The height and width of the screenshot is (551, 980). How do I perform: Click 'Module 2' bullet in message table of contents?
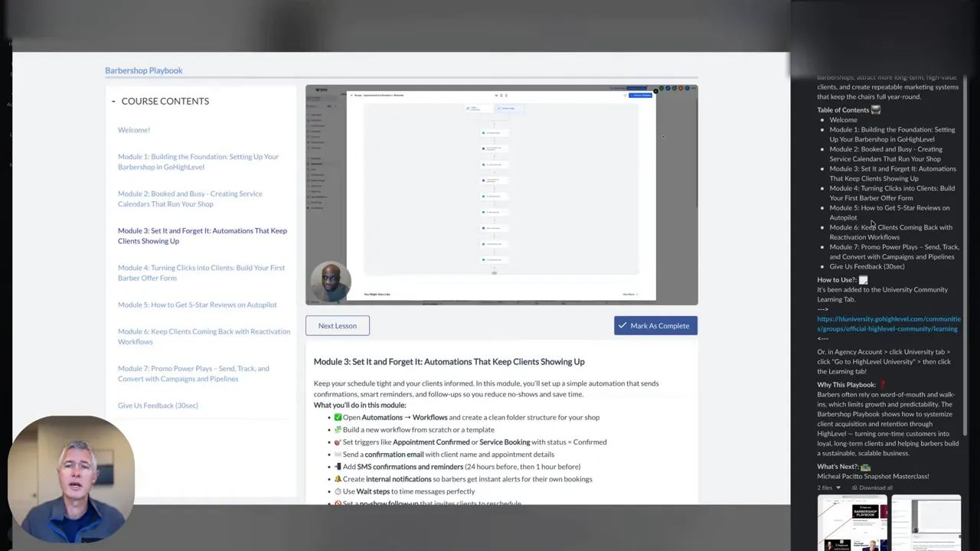pos(886,154)
